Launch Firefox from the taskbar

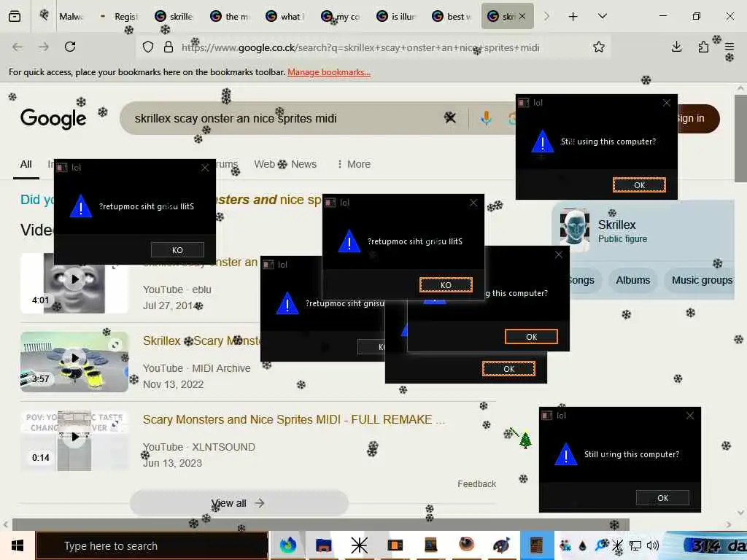point(287,545)
